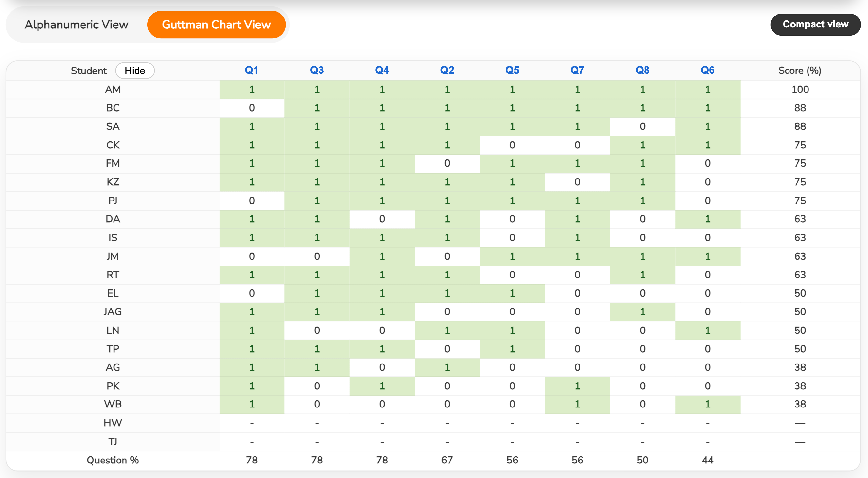The height and width of the screenshot is (478, 868).
Task: Click WB's green Q6 cell
Action: [x=707, y=404]
